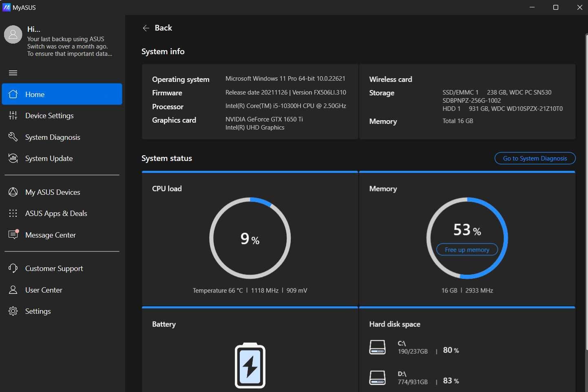Click the battery charging icon
Screen dimensions: 588x392
(250, 366)
